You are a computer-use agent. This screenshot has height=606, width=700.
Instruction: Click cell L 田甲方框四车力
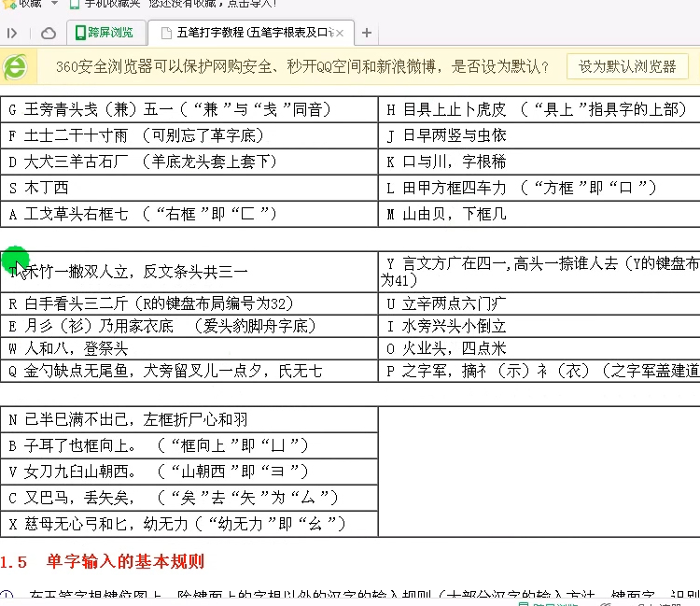[539, 188]
